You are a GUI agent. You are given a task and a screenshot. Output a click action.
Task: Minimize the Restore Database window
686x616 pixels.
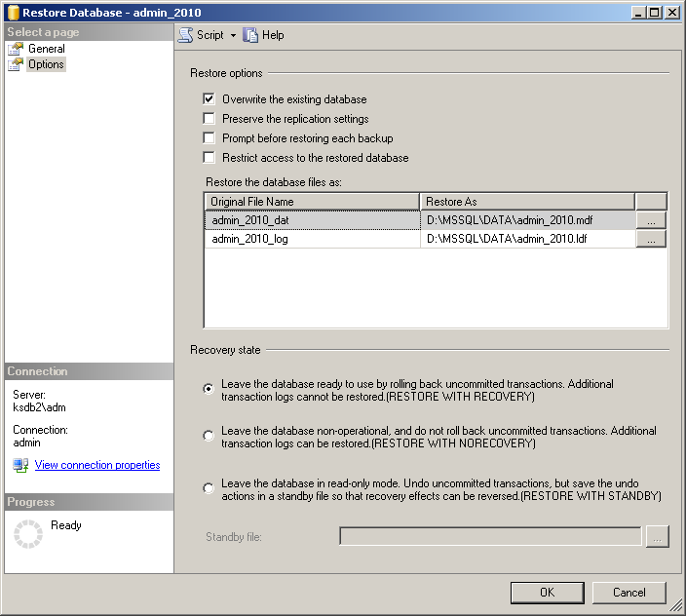[x=638, y=13]
